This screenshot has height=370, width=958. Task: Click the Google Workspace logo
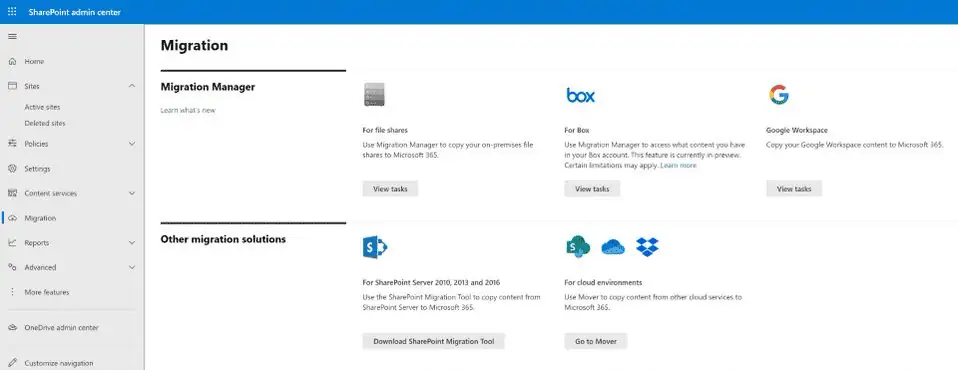pos(778,95)
